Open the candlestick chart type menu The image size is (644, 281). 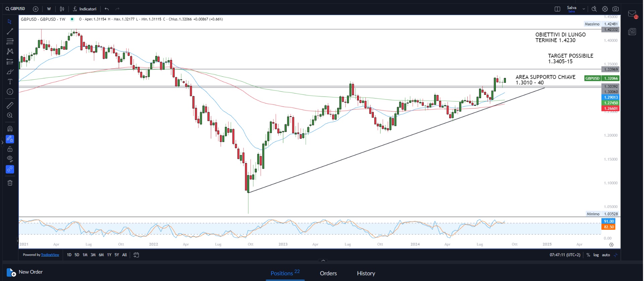pyautogui.click(x=62, y=9)
